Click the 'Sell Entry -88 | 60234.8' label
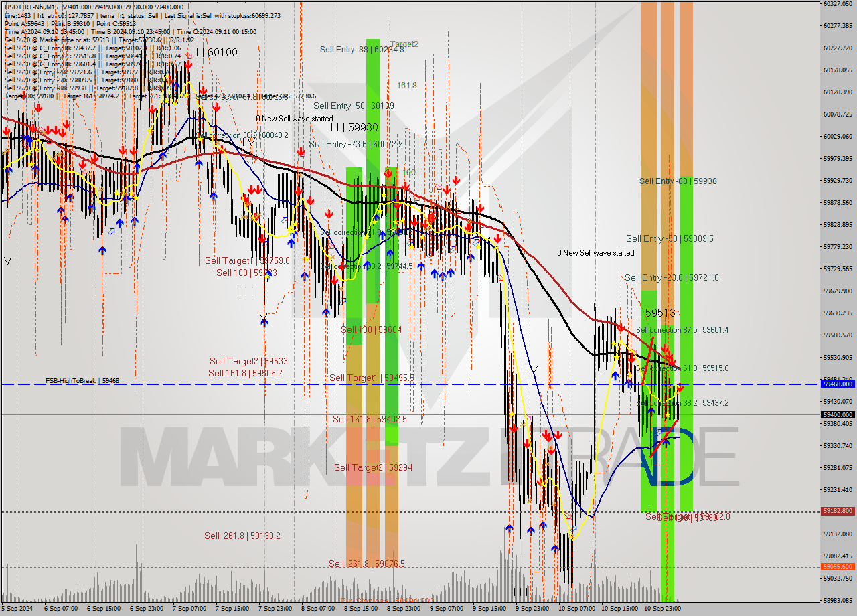Image resolution: width=857 pixels, height=616 pixels. [362, 49]
